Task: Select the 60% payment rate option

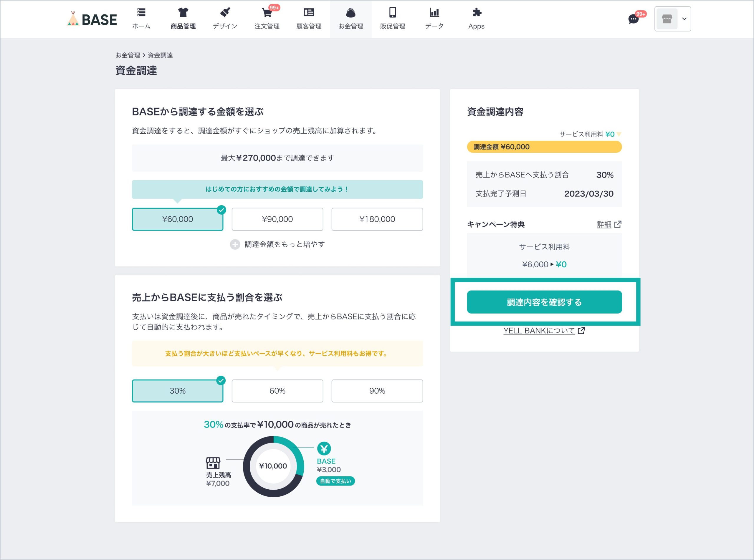Action: pos(277,391)
